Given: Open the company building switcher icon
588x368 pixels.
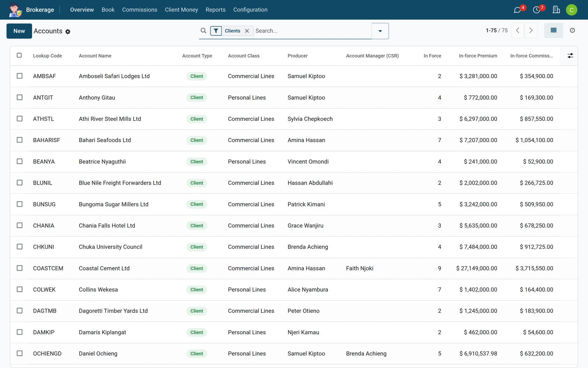Looking at the screenshot, I should coord(556,10).
